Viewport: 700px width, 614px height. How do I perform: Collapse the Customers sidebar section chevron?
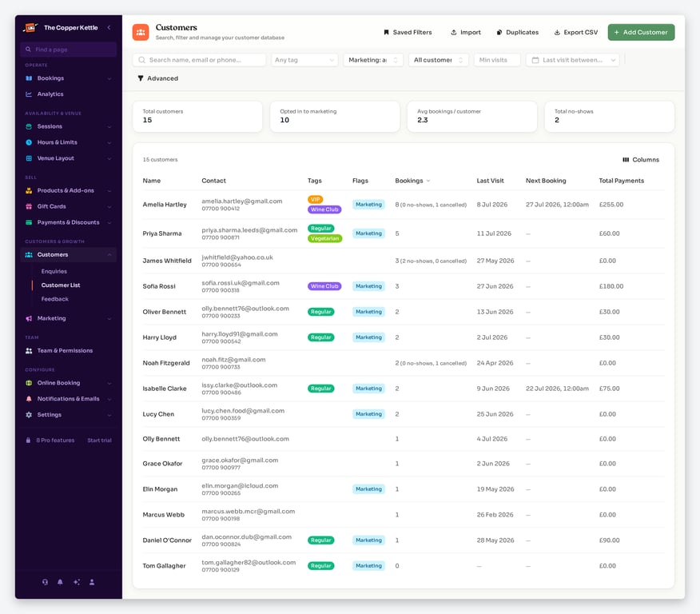coord(109,254)
